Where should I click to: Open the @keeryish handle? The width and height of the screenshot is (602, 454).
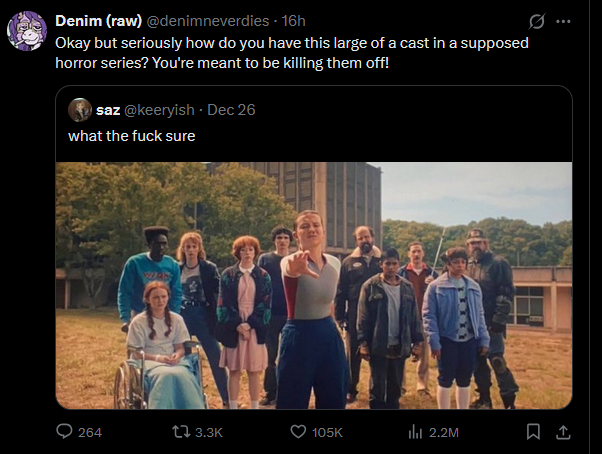click(x=159, y=110)
